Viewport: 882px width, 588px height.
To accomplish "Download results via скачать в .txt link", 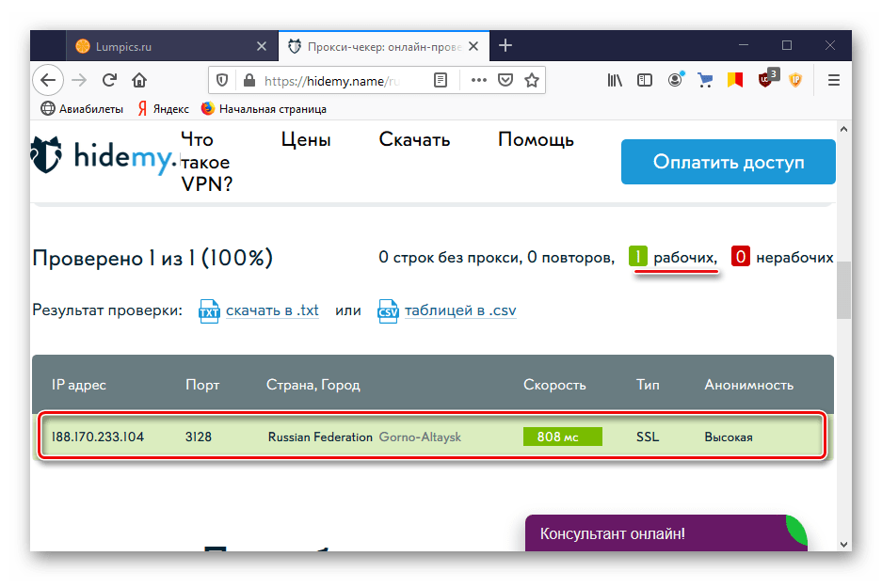I will pos(272,310).
